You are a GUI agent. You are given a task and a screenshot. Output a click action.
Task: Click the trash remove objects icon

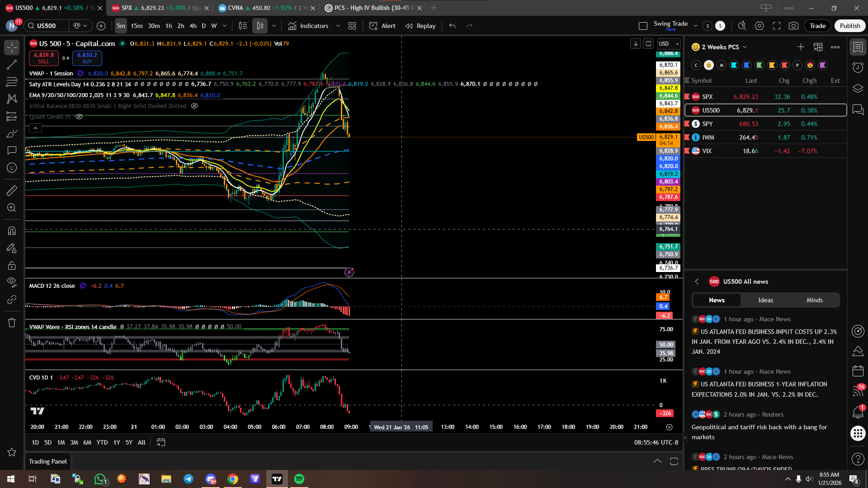tap(12, 323)
